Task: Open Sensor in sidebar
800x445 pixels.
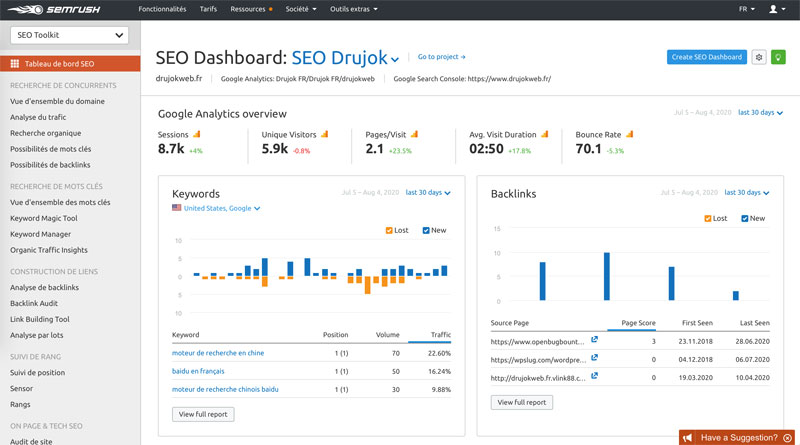Action: [21, 388]
